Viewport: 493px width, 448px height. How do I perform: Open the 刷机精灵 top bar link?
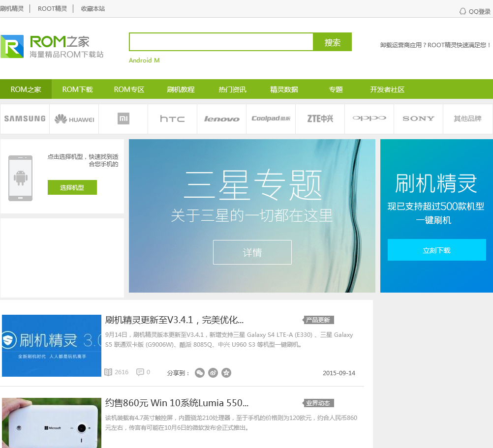click(x=12, y=8)
